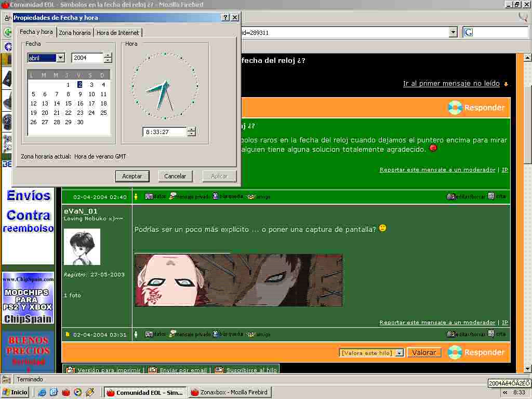Click the user status icon in 03:31 post bar
The image size is (532, 399).
pos(136,335)
